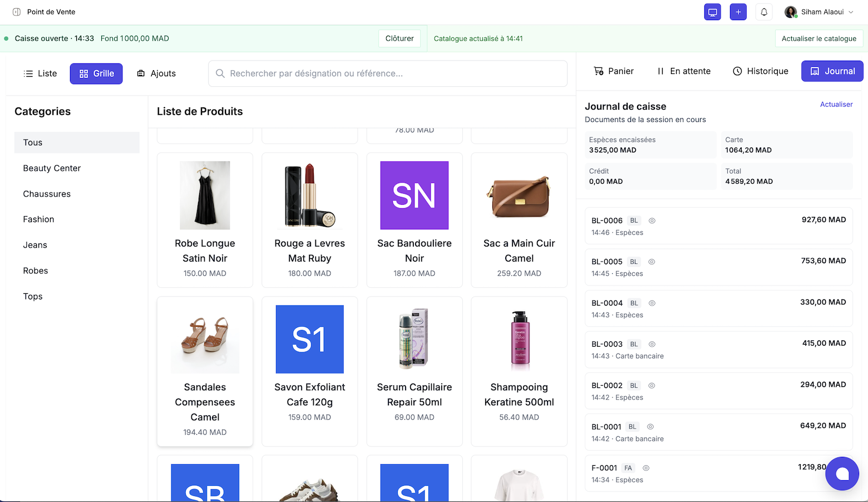This screenshot has width=868, height=502.
Task: Click the BL-0003 document number
Action: [607, 344]
